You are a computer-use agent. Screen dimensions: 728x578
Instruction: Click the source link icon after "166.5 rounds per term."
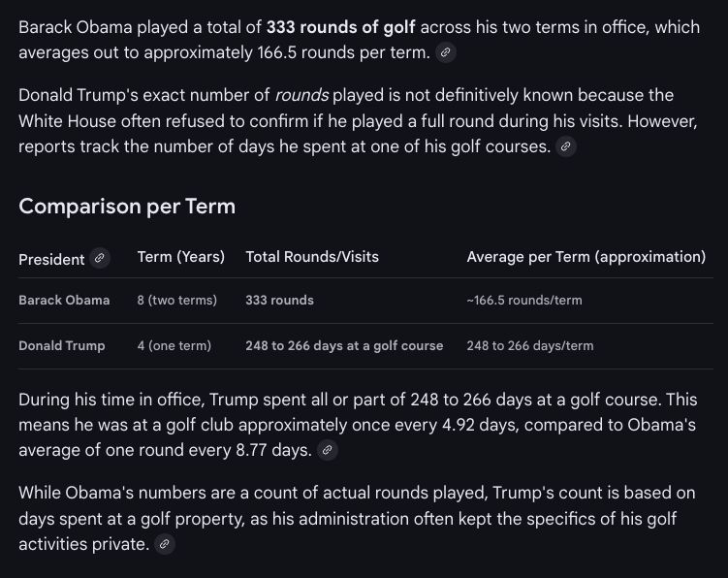coord(446,53)
